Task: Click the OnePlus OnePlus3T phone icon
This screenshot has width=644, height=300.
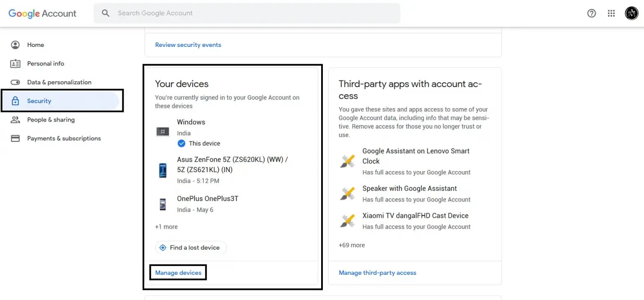Action: (x=162, y=204)
